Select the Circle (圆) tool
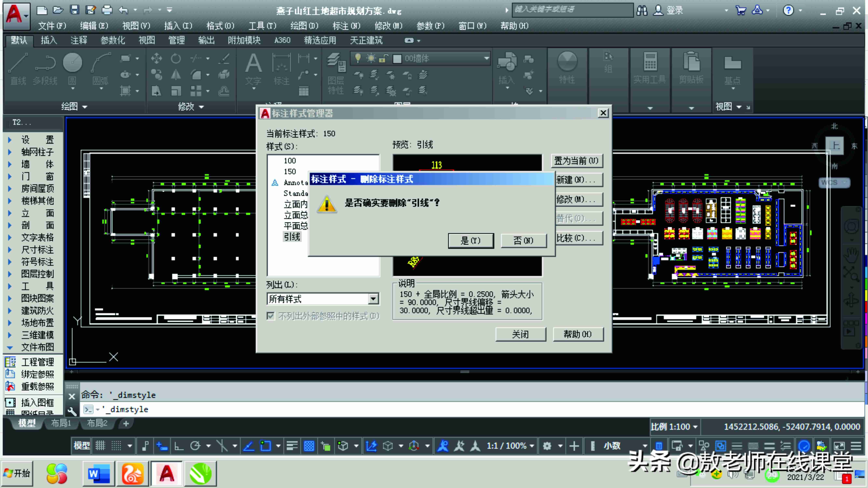Screen dimensions: 868x488 [72, 69]
